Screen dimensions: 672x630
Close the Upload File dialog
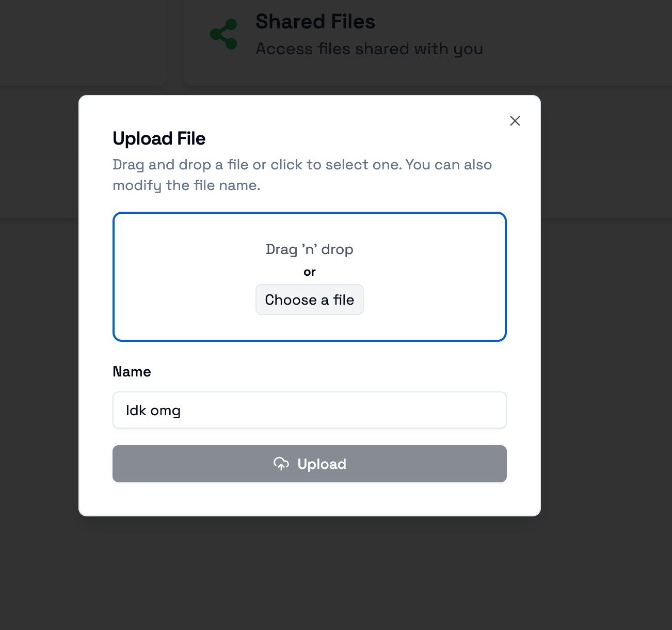[515, 121]
